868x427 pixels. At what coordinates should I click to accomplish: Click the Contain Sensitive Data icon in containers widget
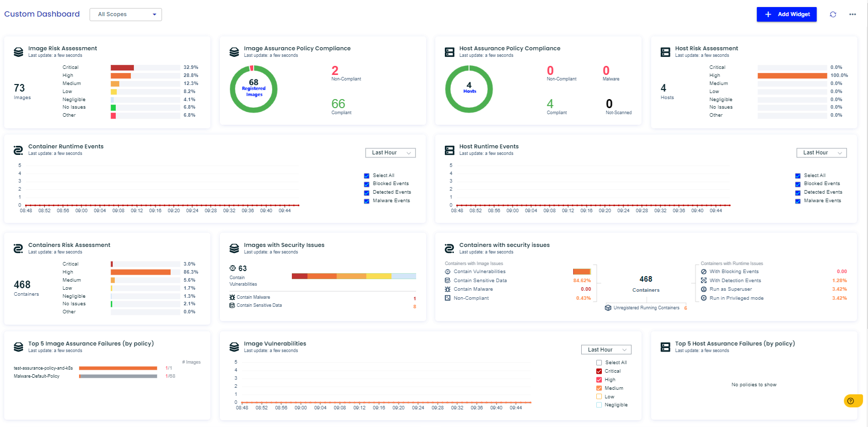click(x=448, y=281)
